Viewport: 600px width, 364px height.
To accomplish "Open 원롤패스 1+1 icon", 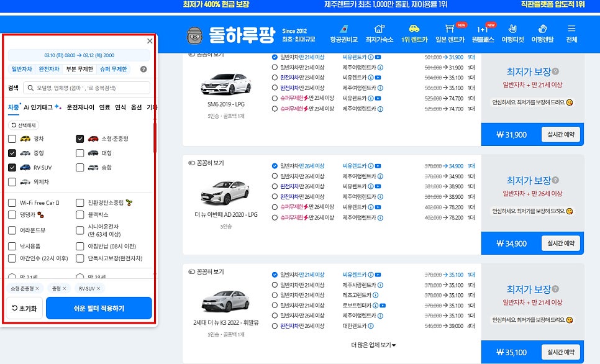I will (482, 29).
